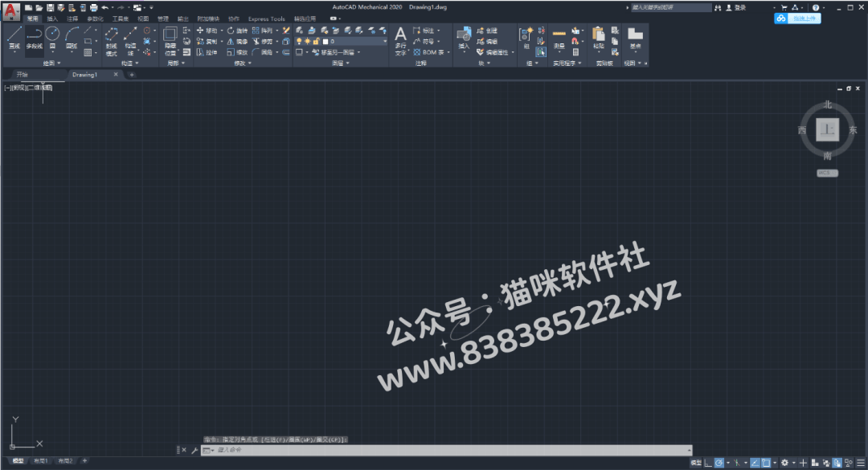
Task: Click the white layer color swatch
Action: [x=325, y=42]
